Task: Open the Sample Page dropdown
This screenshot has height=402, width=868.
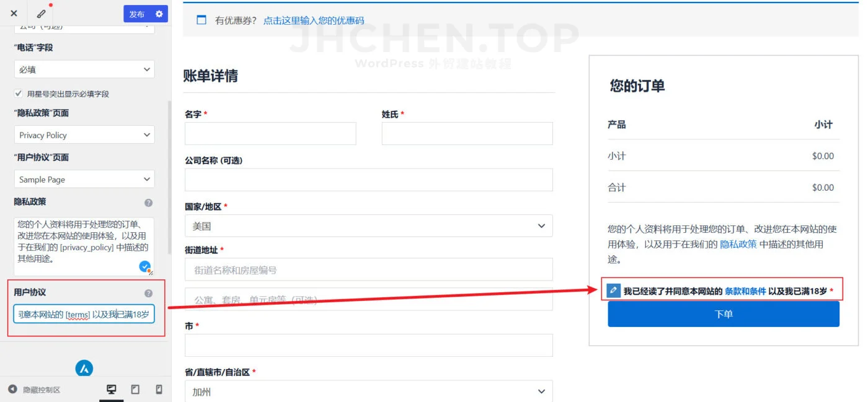Action: pyautogui.click(x=84, y=180)
